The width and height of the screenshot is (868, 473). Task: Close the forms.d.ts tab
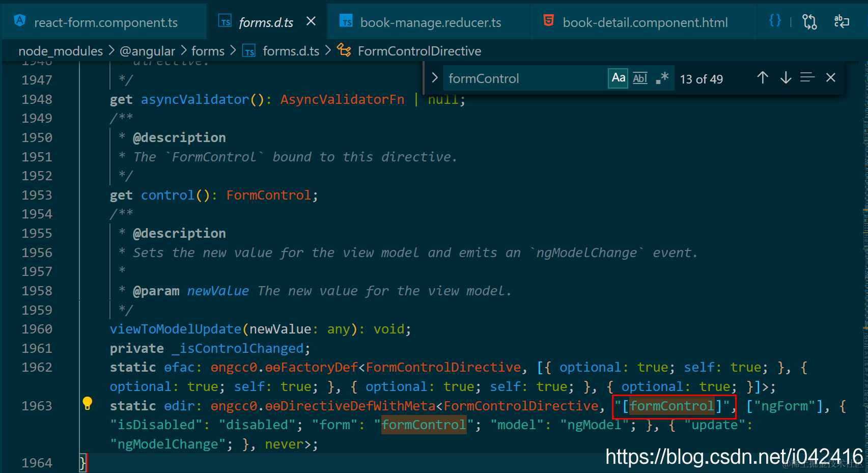311,21
